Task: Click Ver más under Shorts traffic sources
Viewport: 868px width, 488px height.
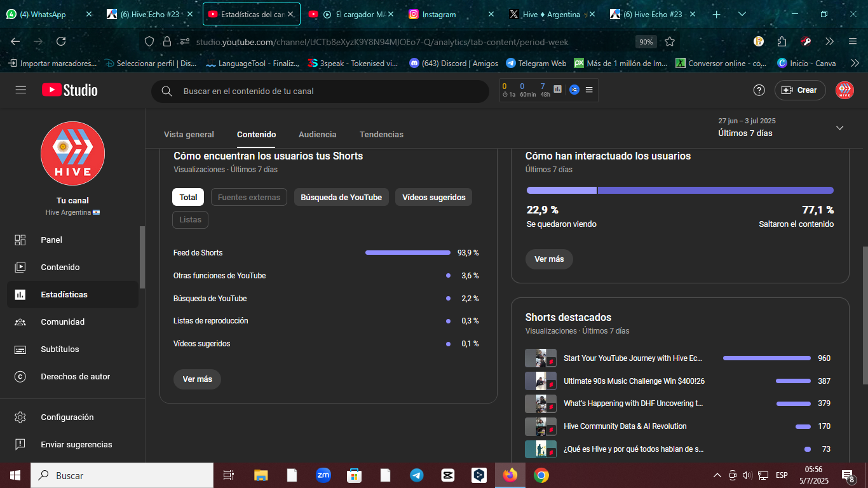Action: point(197,379)
